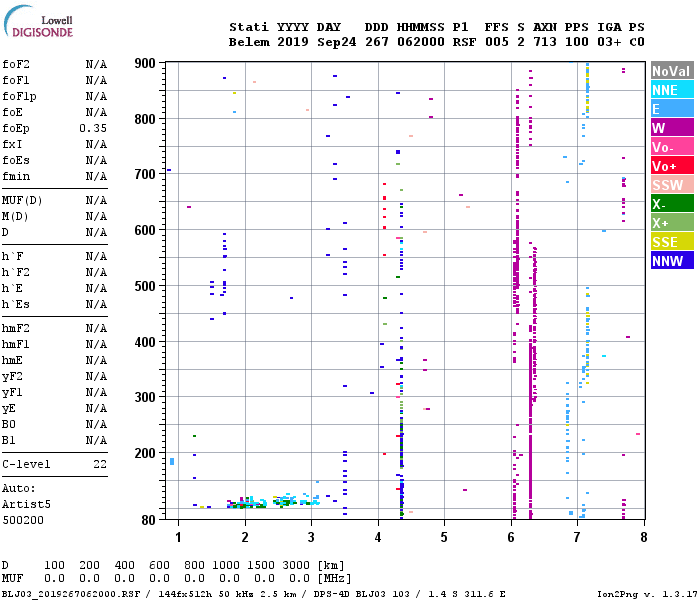700x600 pixels.
Task: Select the B1 parameter label
Action: pyautogui.click(x=9, y=441)
